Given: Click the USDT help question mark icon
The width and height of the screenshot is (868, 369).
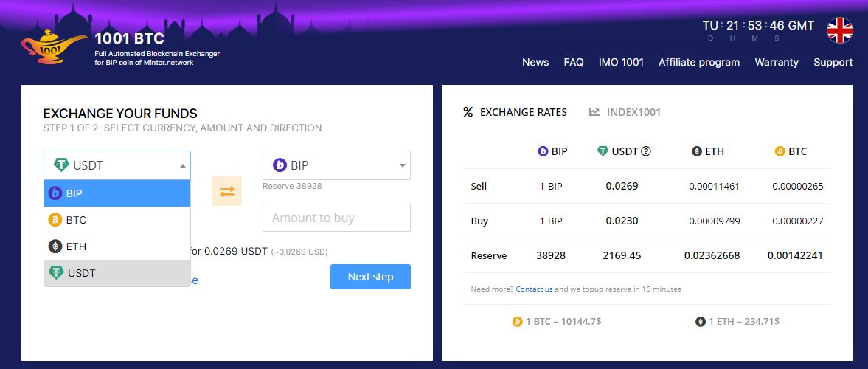Looking at the screenshot, I should pyautogui.click(x=645, y=151).
